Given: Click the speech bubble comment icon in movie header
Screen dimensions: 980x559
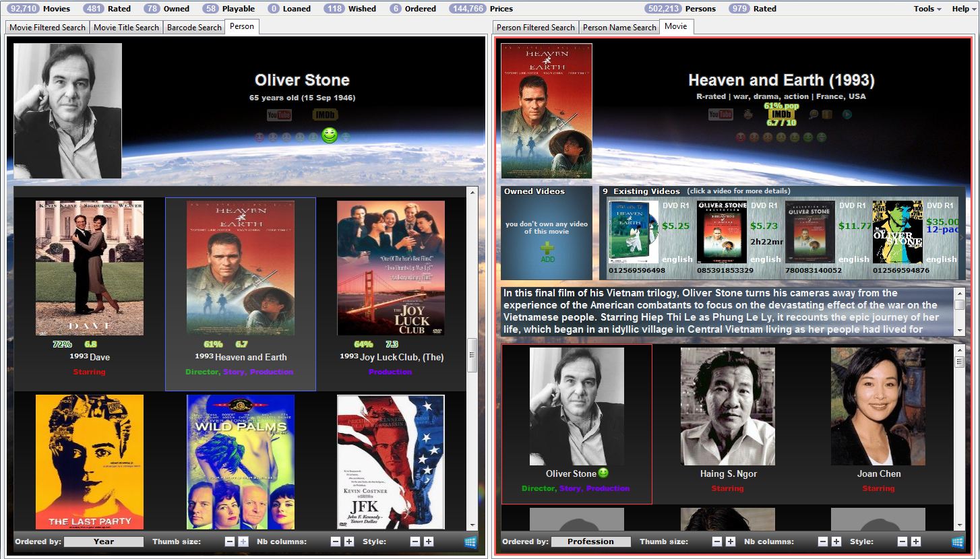Looking at the screenshot, I should (814, 114).
